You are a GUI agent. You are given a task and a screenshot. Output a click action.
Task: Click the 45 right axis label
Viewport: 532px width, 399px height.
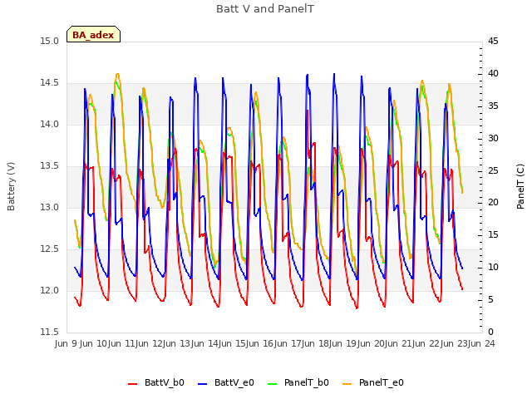[493, 42]
